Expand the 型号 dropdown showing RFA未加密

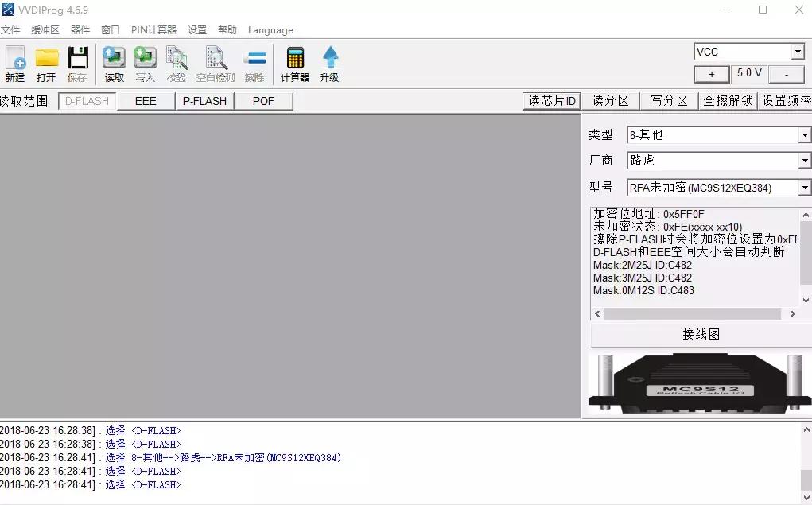tap(804, 187)
